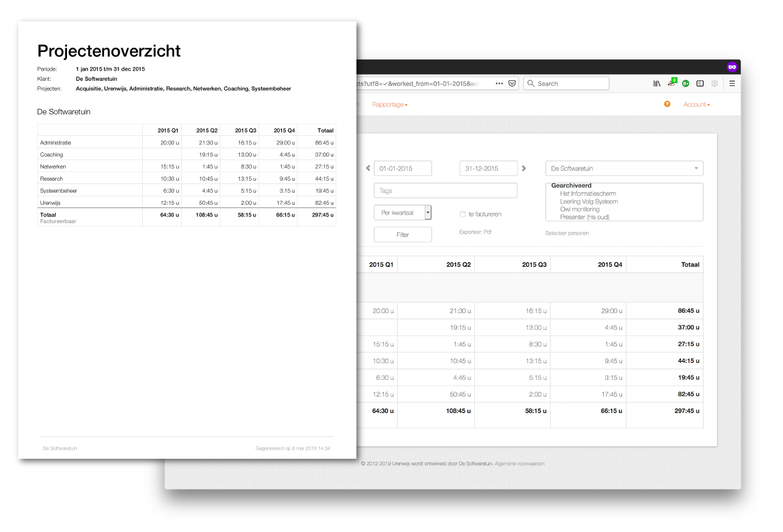783x532 pixels.
Task: Open the page actions three-dot menu
Action: tap(499, 83)
